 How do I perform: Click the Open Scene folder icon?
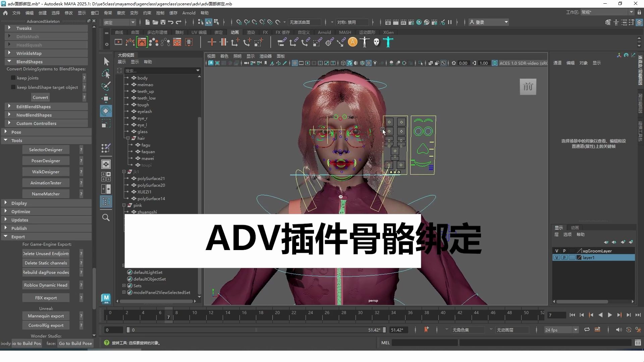(155, 22)
